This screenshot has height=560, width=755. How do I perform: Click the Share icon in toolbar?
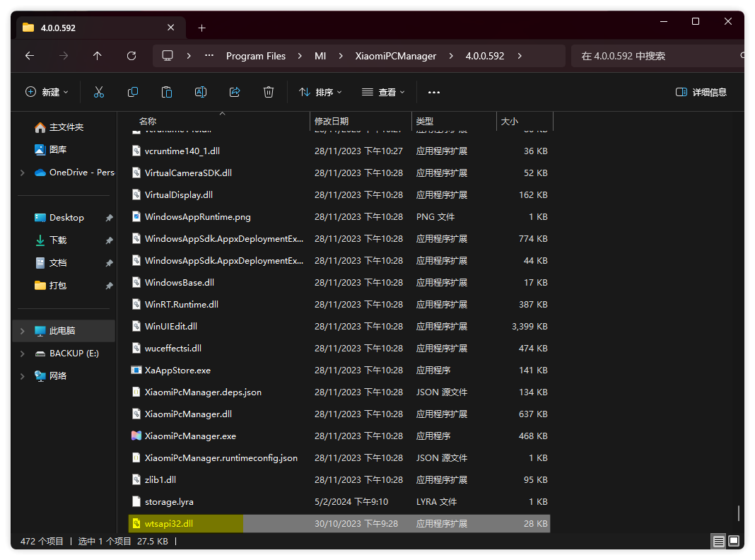(235, 92)
